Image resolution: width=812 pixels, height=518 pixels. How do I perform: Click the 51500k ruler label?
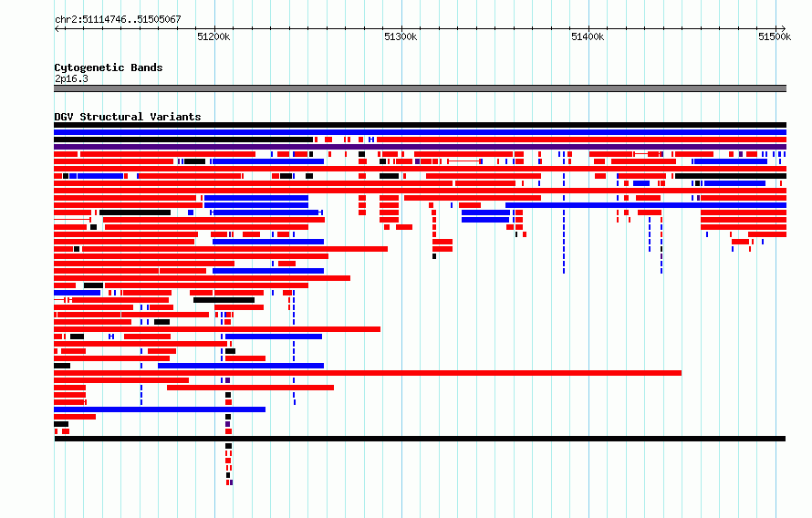[x=775, y=36]
